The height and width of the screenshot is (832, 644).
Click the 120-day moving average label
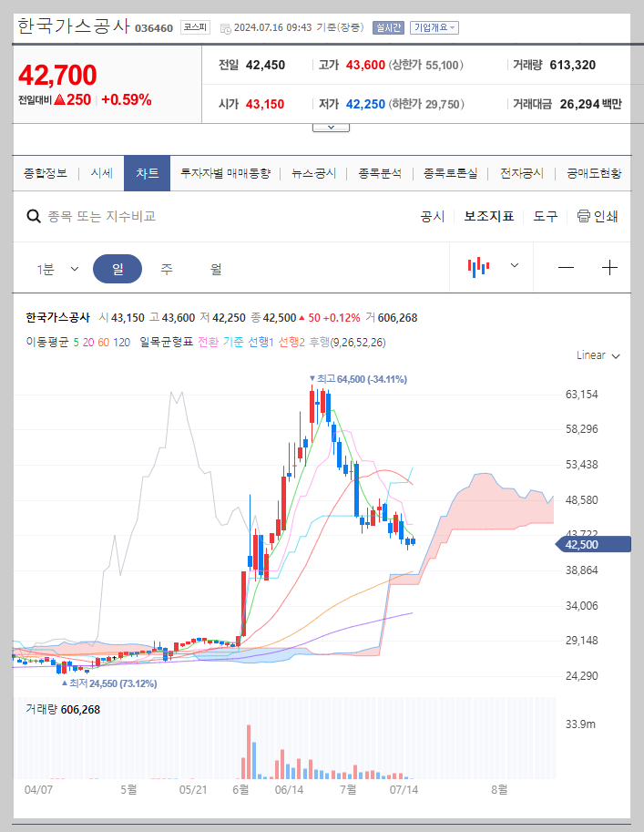121,343
